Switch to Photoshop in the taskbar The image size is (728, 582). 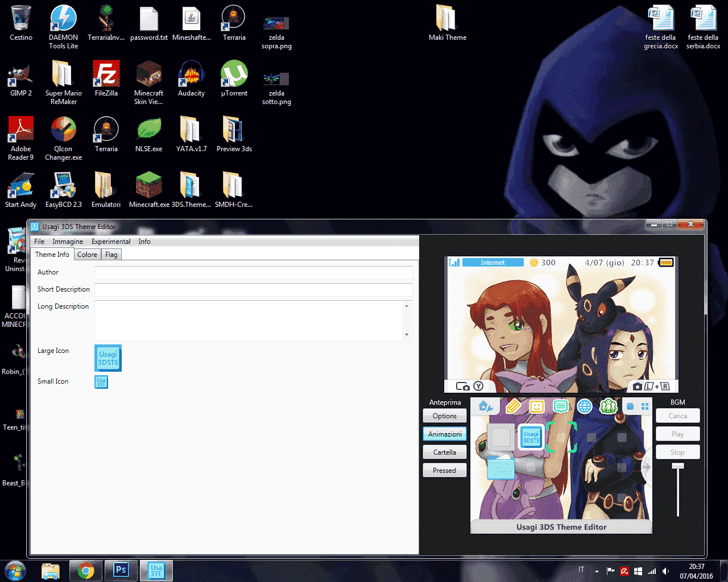(121, 570)
